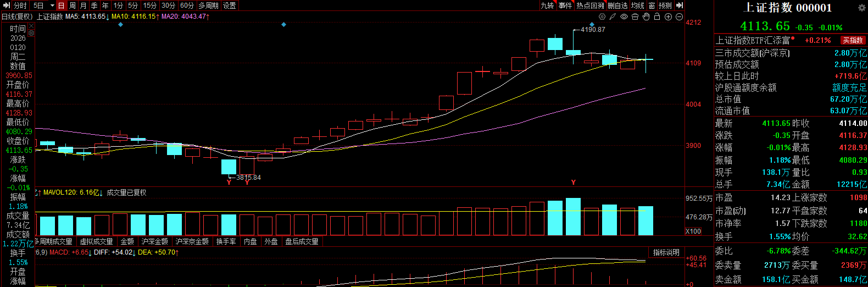Toggle the eye visibility icon
This screenshot has width=868, height=287.
[x=624, y=17]
